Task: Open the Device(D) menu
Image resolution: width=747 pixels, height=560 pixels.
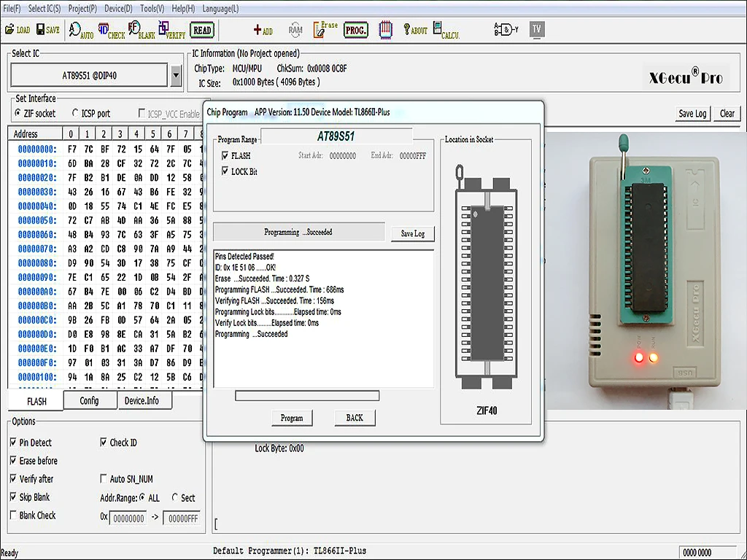Action: tap(118, 9)
